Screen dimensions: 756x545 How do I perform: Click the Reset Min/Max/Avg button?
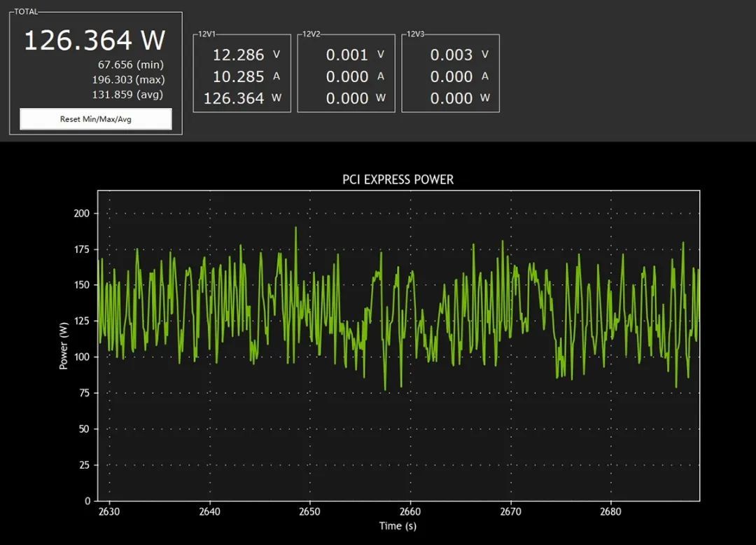pos(95,119)
